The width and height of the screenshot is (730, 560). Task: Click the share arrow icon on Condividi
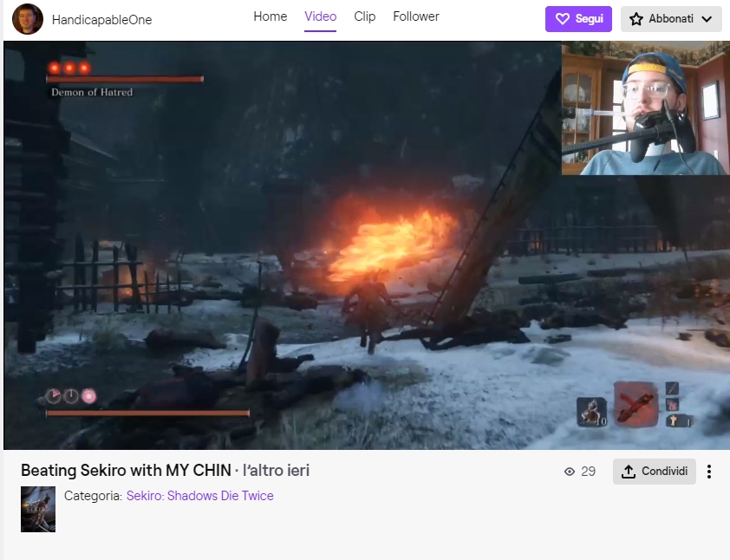tap(629, 472)
